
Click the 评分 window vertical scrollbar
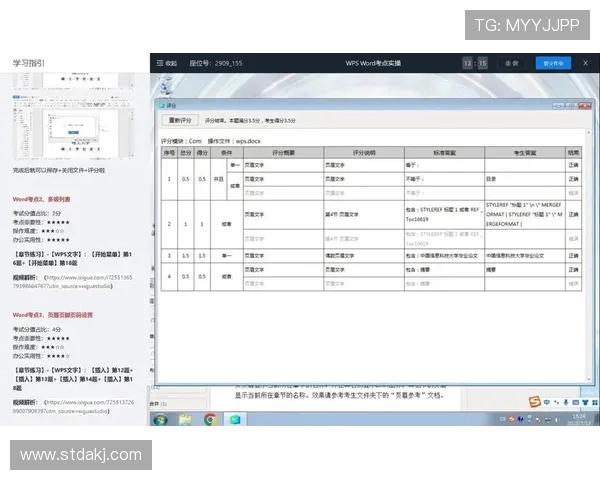pos(589,255)
